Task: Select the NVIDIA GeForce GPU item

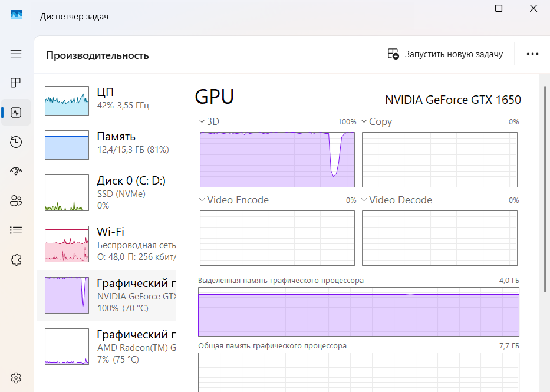Action: pos(107,295)
